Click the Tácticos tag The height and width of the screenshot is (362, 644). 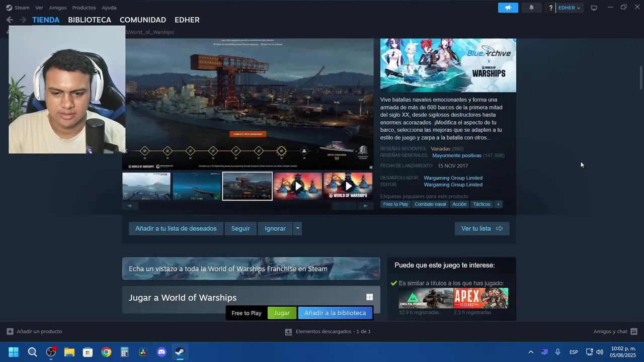(481, 204)
